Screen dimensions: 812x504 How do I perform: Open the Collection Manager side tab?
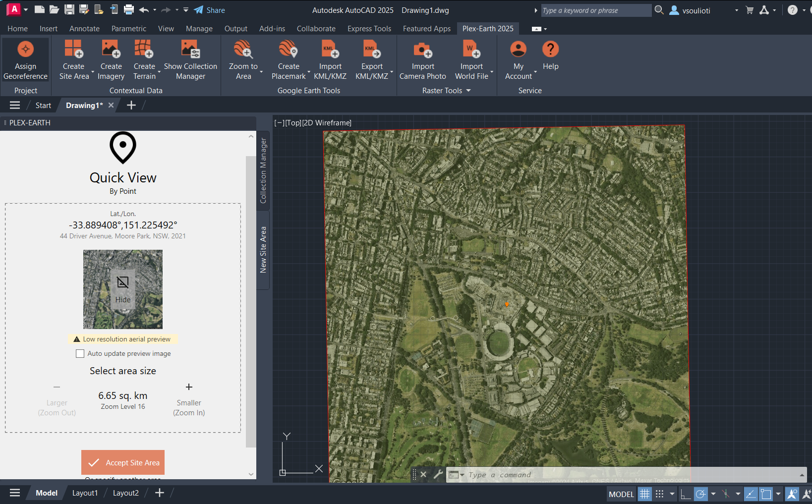tap(263, 170)
